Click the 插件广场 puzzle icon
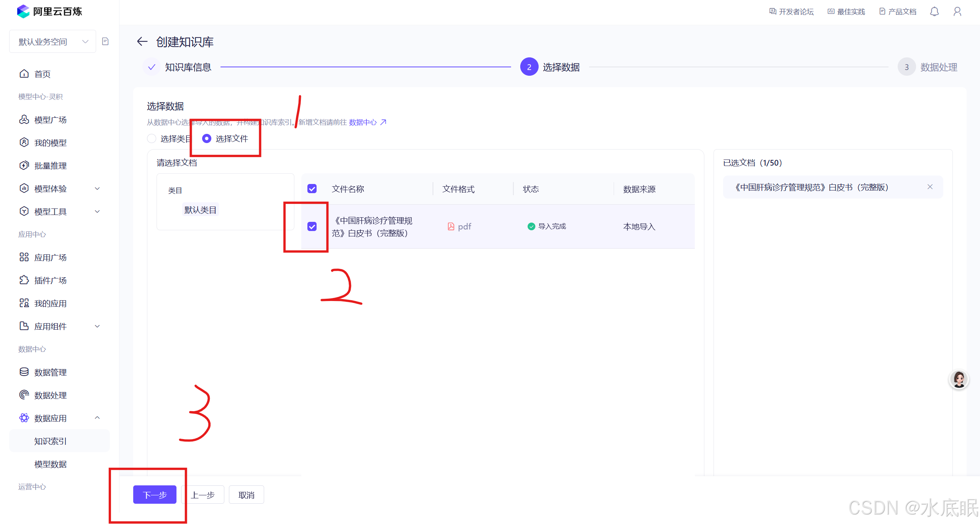Image resolution: width=980 pixels, height=524 pixels. [24, 280]
